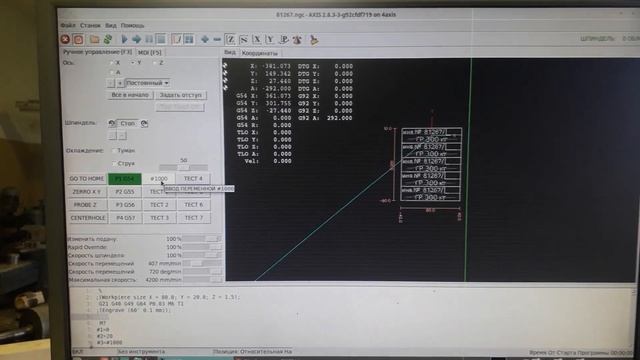Screen dimensions: 640x360
Task: Click ТЕСТ 7 button
Action: click(x=194, y=218)
